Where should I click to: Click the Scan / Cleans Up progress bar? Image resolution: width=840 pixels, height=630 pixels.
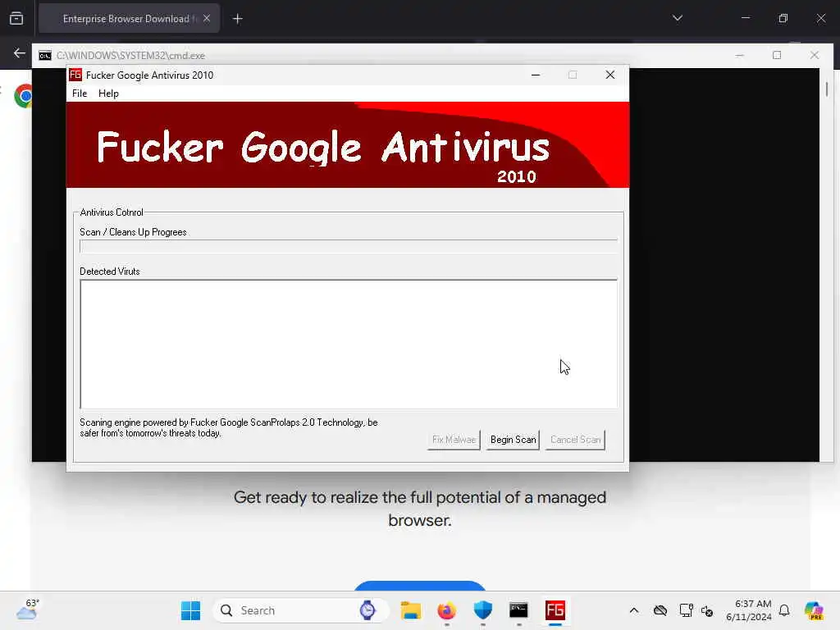pos(348,246)
